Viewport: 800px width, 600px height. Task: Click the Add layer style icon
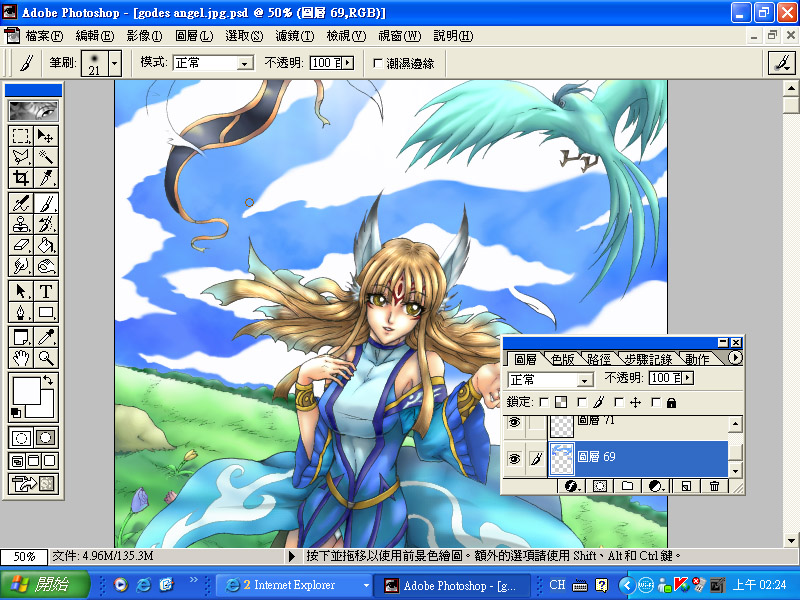(x=571, y=486)
